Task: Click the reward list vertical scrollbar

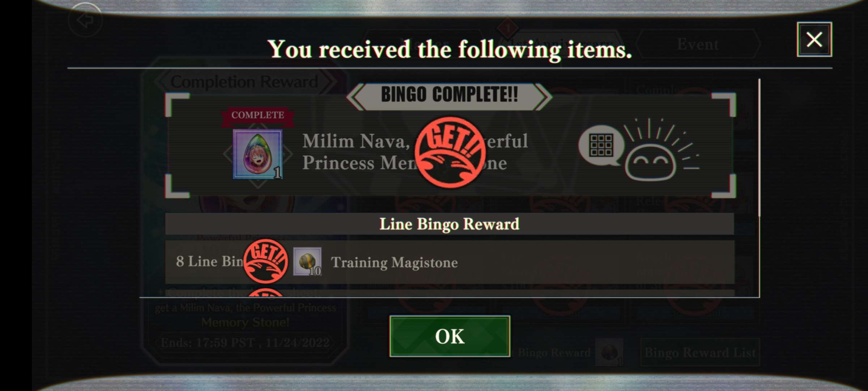Action: tap(759, 148)
